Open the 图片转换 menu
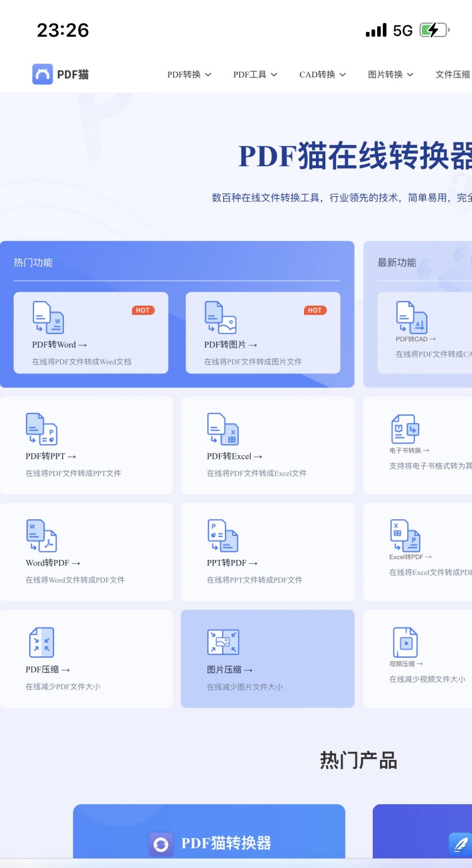Viewport: 472px width, 868px height. click(x=391, y=75)
